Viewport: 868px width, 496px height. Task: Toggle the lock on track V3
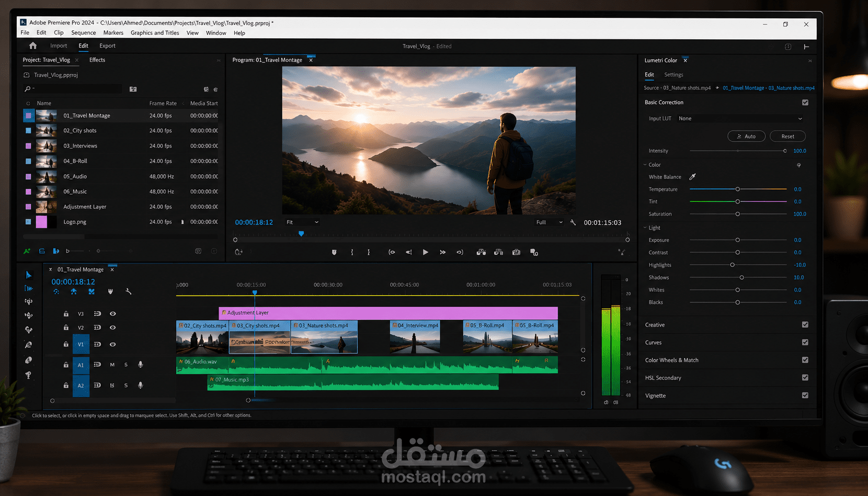(66, 314)
